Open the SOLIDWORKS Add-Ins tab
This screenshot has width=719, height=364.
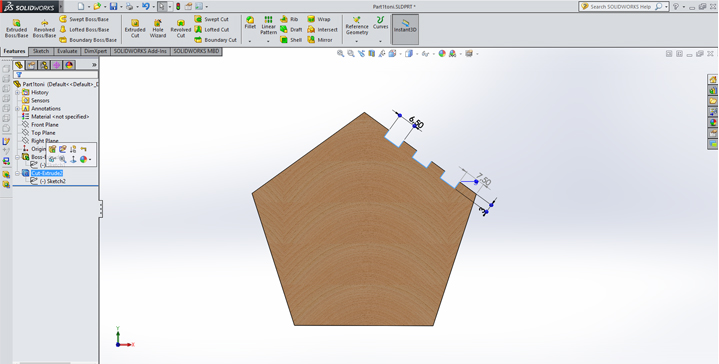[x=140, y=51]
